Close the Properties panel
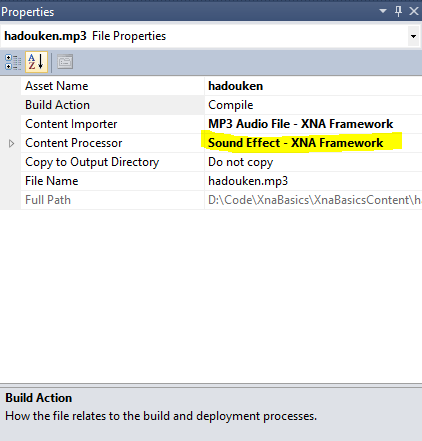The height and width of the screenshot is (441, 422). coord(414,11)
